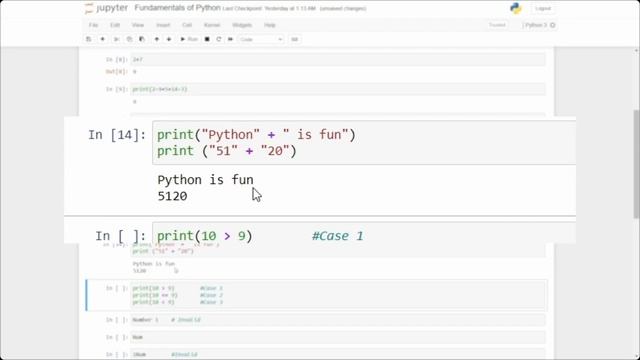The width and height of the screenshot is (640, 360).
Task: Copy the selected cells
Action: tap(129, 39)
